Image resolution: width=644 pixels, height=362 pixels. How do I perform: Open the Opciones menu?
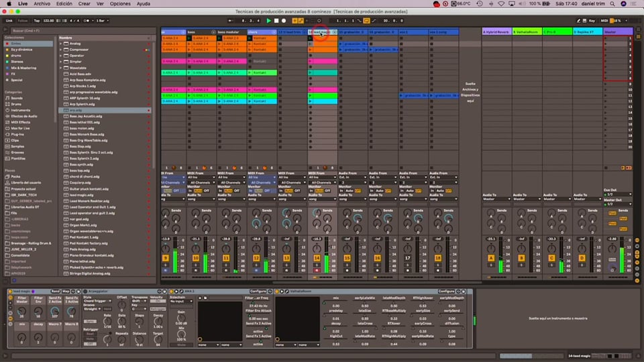tap(120, 4)
